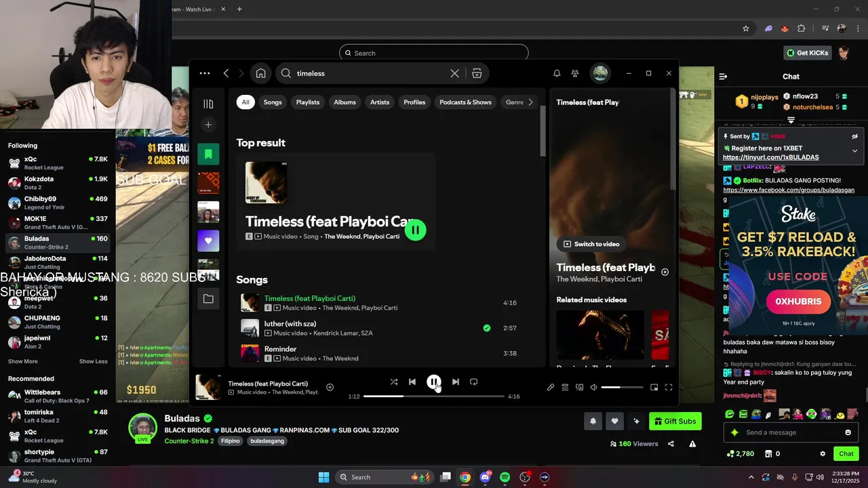Open tinyurl 1xBULADAS link in chat
868x488 pixels.
(770, 157)
